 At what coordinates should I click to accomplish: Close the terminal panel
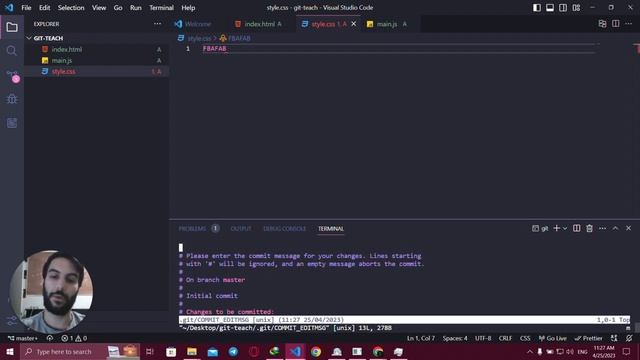629,228
